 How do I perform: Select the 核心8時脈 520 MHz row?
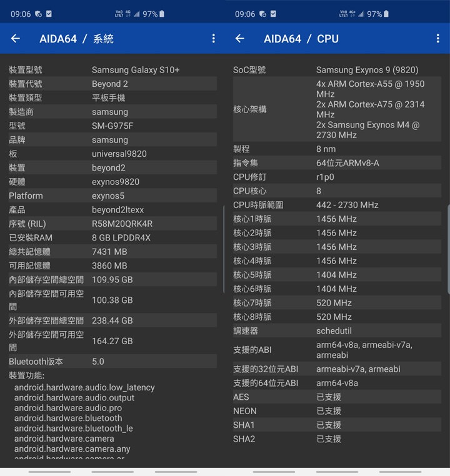[x=337, y=316]
